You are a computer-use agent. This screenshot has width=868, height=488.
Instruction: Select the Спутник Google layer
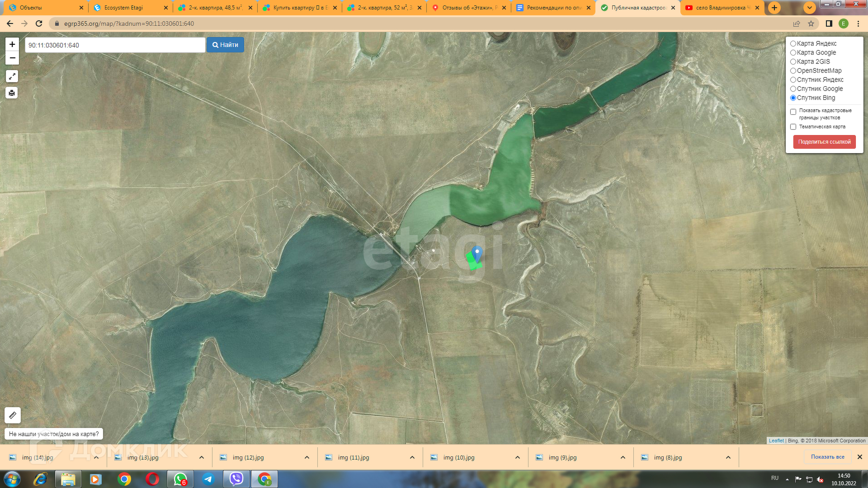tap(793, 89)
